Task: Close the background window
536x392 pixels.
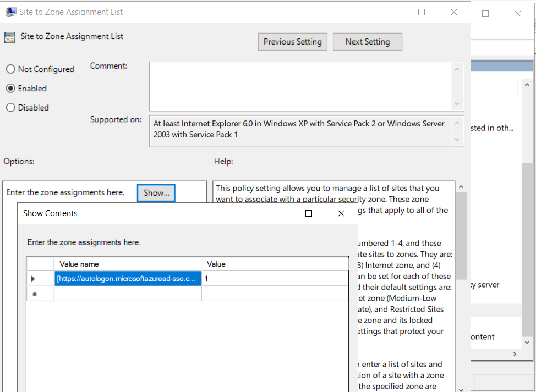Action: pyautogui.click(x=517, y=14)
